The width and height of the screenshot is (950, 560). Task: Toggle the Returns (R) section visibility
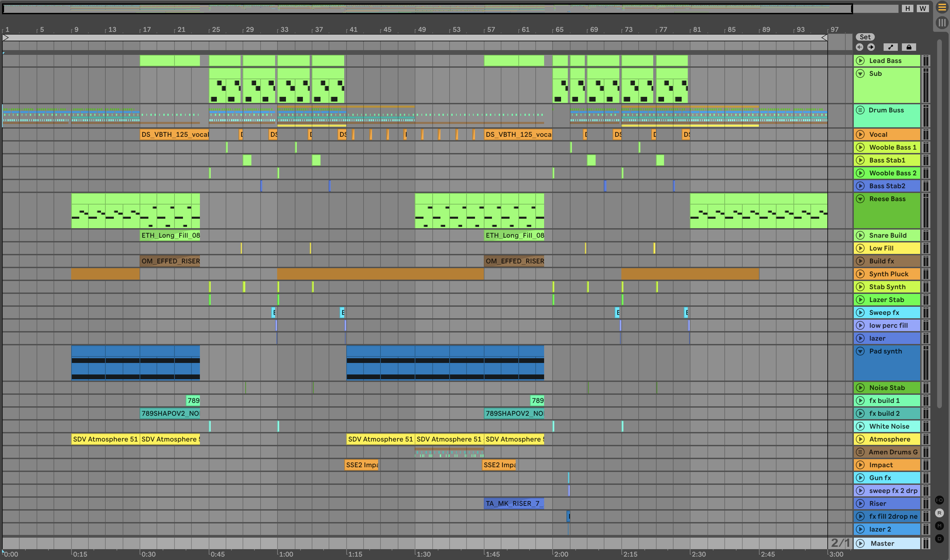[940, 513]
